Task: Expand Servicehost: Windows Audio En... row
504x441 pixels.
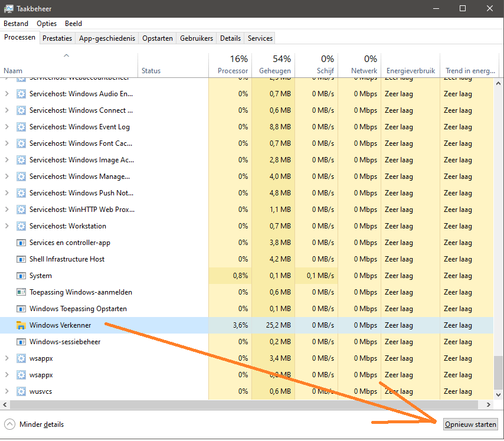Action: pos(6,94)
